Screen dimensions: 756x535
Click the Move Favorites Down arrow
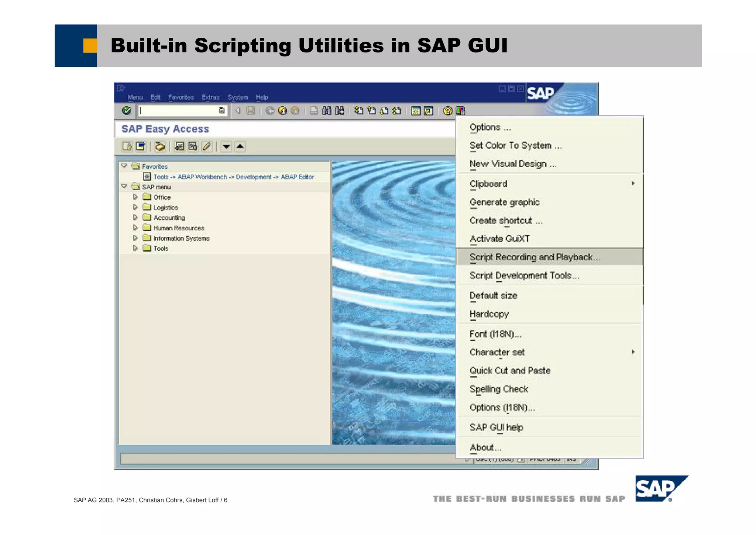click(226, 147)
